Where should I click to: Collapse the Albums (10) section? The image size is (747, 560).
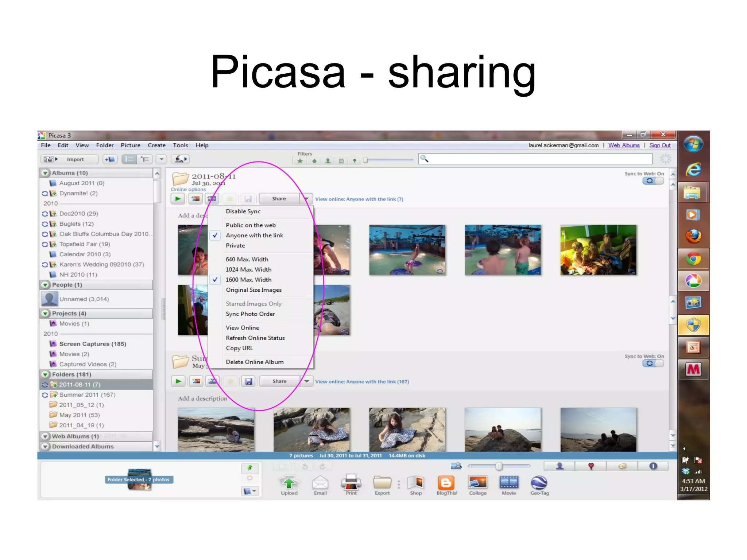pos(45,173)
